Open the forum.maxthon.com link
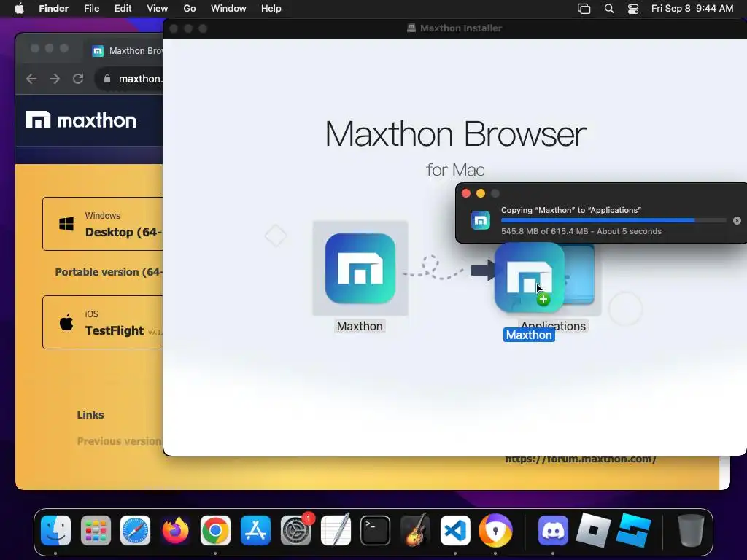Image resolution: width=747 pixels, height=560 pixels. point(581,459)
